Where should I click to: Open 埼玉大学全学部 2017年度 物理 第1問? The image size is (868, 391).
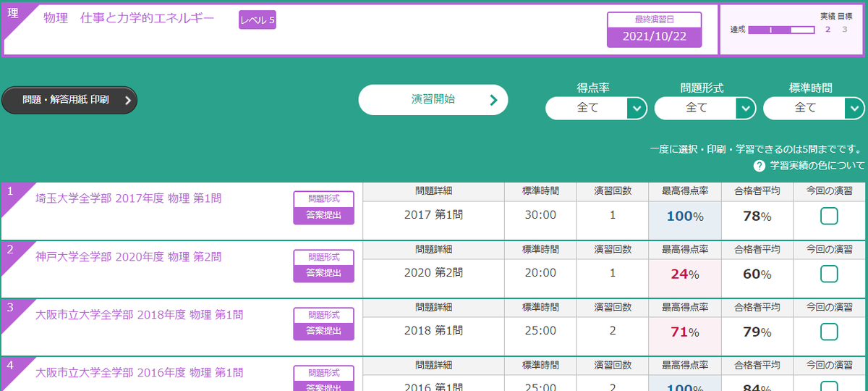(128, 198)
